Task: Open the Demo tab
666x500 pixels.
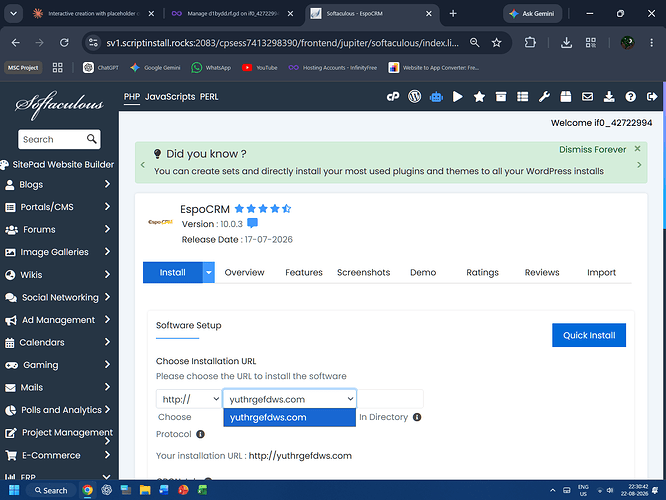Action: [x=423, y=272]
